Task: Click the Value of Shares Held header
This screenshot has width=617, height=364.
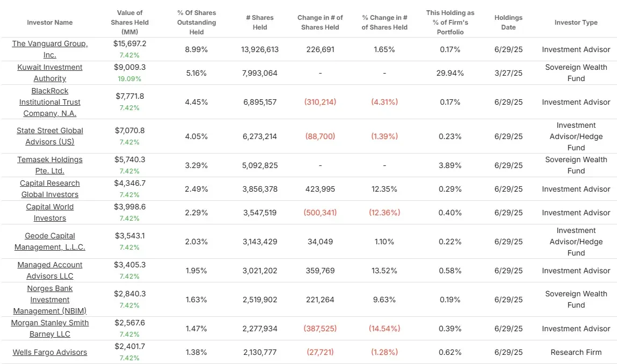Action: point(130,23)
